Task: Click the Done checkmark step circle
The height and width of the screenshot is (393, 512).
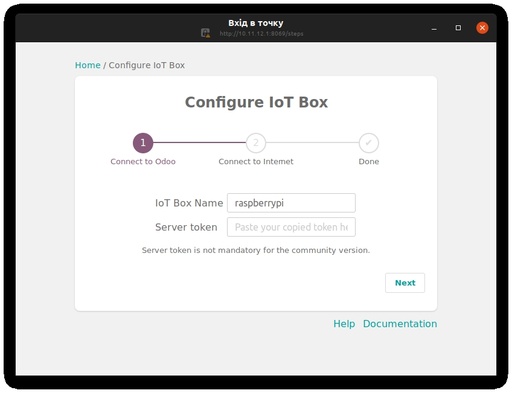Action: 369,143
